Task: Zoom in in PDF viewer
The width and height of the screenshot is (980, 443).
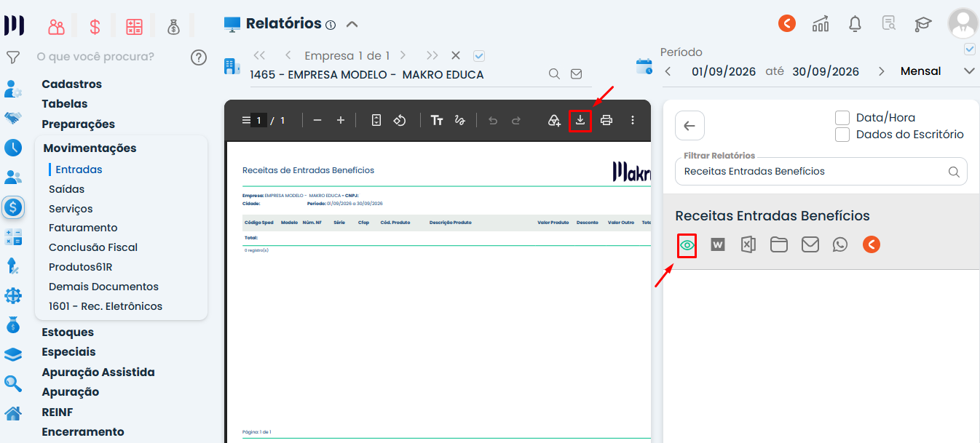Action: pos(341,121)
